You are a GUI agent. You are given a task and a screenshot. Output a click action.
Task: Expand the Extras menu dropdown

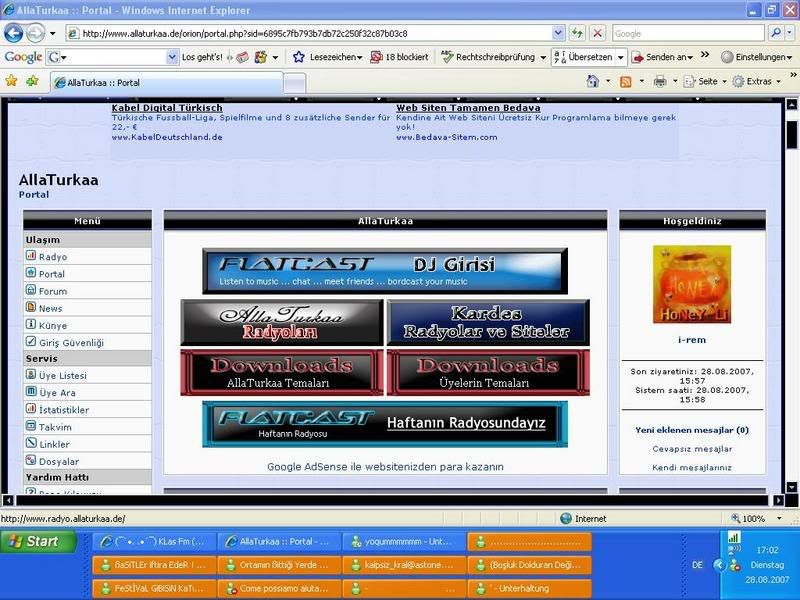[x=779, y=82]
